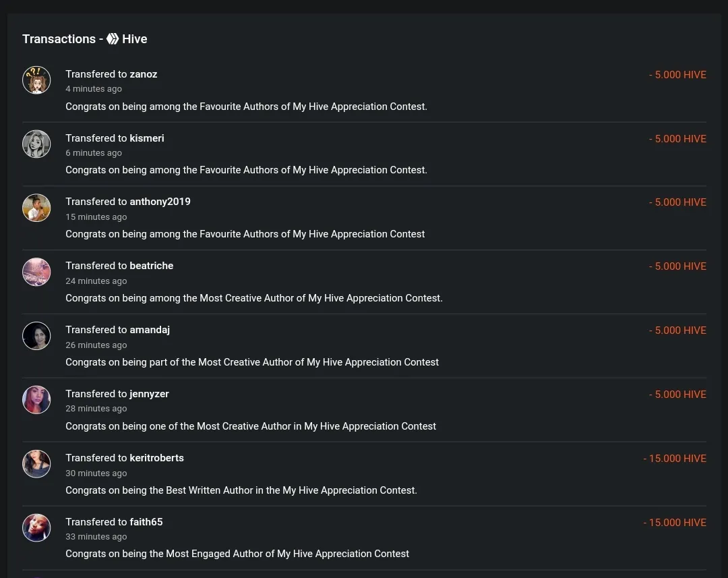Open zanoz's avatar picture
728x578 pixels.
pyautogui.click(x=36, y=80)
